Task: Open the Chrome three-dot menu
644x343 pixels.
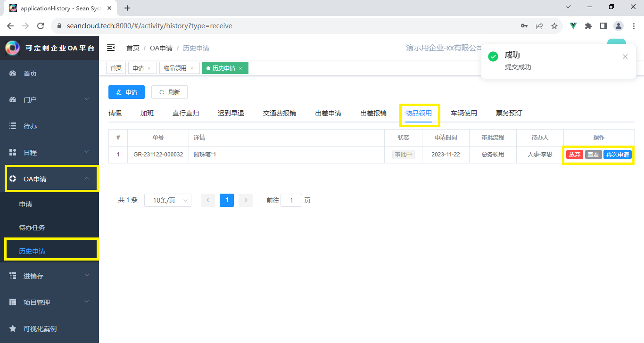Action: 634,26
